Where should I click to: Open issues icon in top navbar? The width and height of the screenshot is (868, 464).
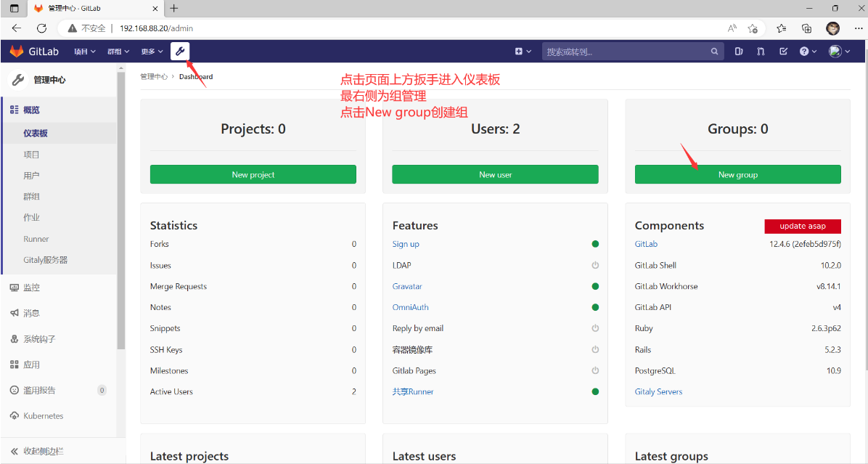coord(739,52)
